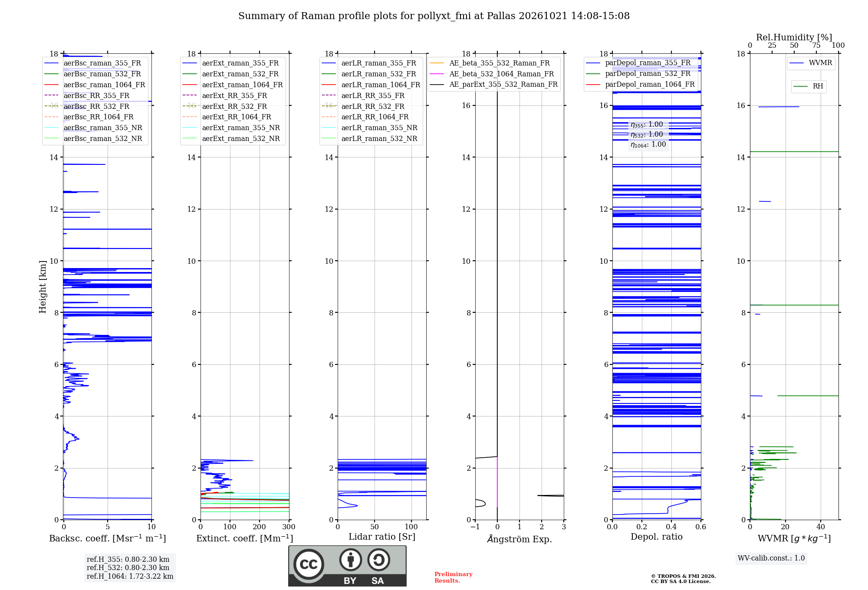Click the WVMR g*kg axis label
Image resolution: width=868 pixels, height=590 pixels.
pos(794,538)
